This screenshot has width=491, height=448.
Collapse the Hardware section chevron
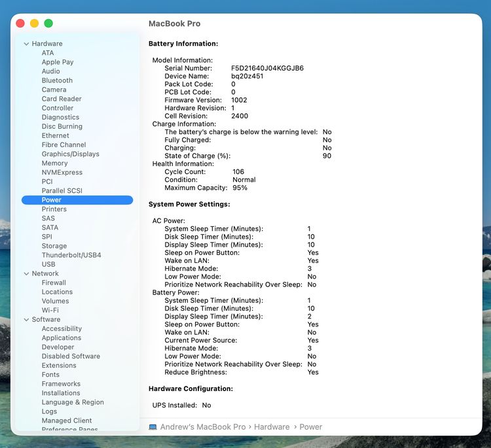[x=26, y=44]
